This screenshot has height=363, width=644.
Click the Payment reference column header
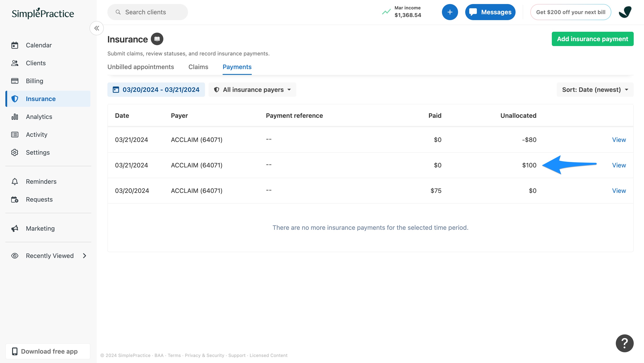(x=294, y=116)
